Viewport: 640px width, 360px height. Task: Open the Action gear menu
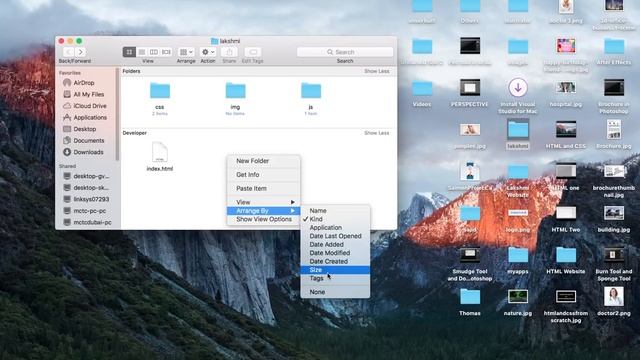[x=208, y=52]
